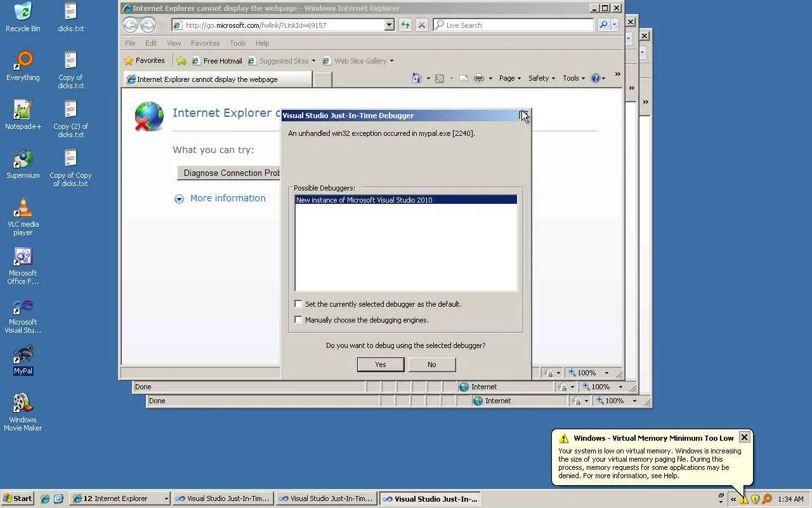Select the Supermium desktop shortcut
The image size is (812, 508).
[23, 164]
